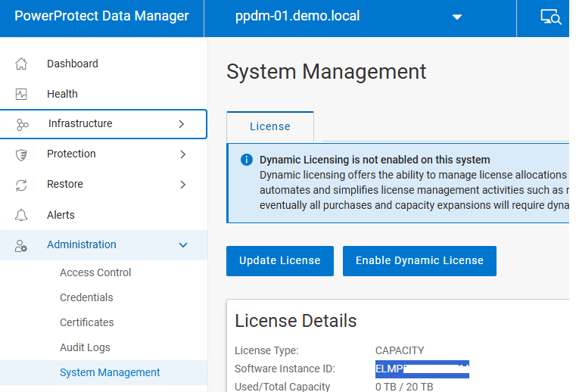Expand the Restore submenu chevron

click(x=183, y=185)
